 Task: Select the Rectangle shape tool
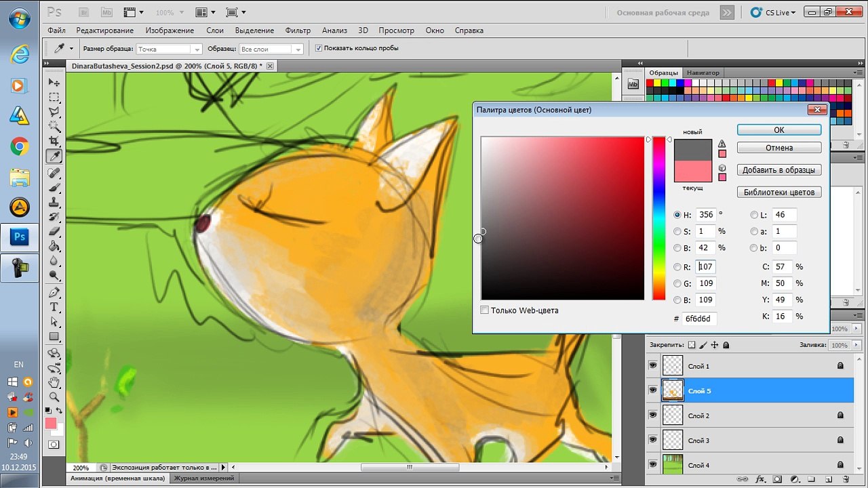point(54,338)
